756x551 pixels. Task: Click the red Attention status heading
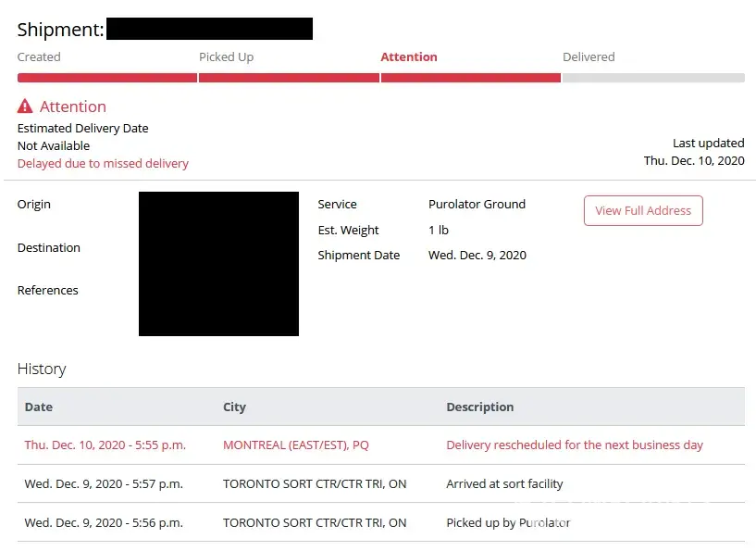pos(72,106)
